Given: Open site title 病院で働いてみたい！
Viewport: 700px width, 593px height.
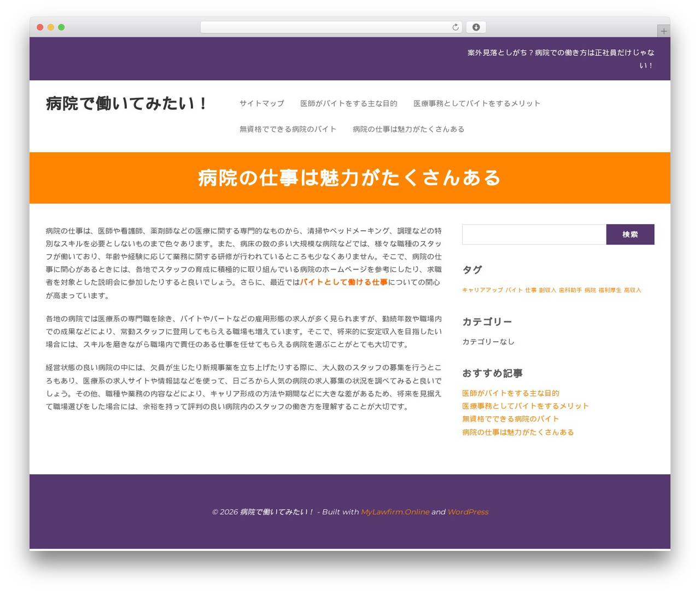Looking at the screenshot, I should pos(127,103).
